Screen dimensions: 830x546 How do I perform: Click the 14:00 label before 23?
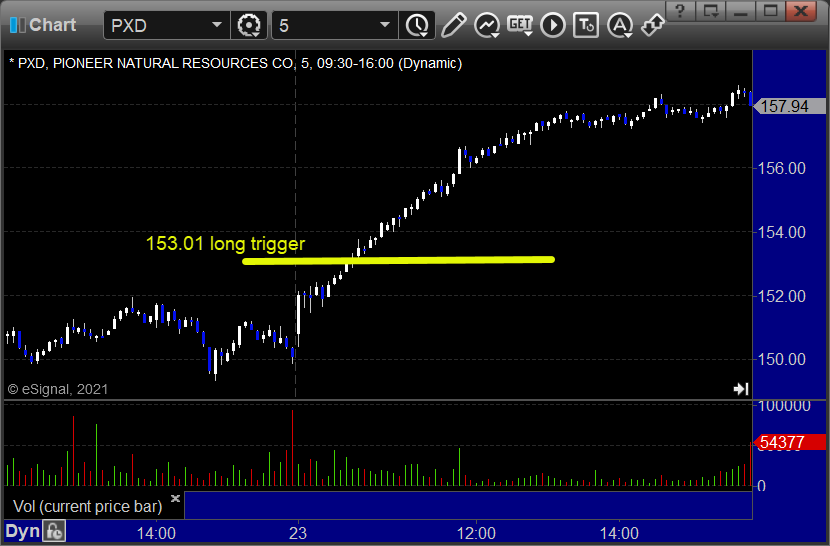point(156,533)
